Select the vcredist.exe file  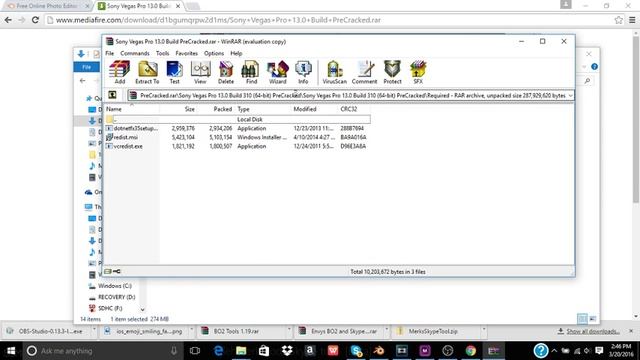coord(128,146)
